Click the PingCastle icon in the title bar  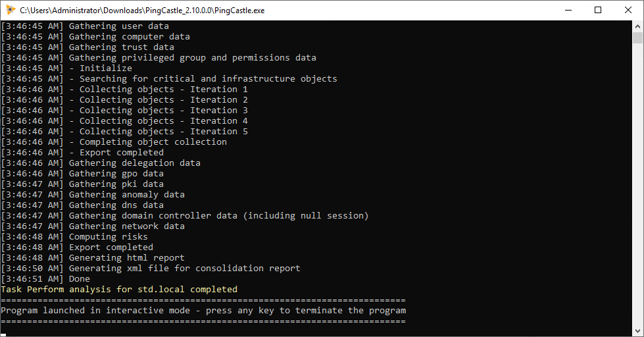pyautogui.click(x=10, y=10)
